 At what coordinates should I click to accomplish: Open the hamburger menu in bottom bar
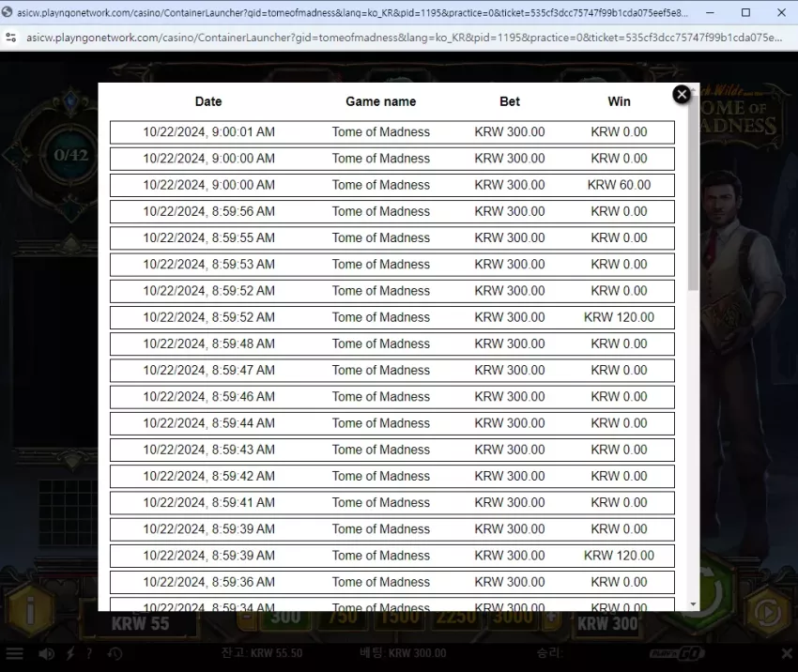tap(14, 653)
